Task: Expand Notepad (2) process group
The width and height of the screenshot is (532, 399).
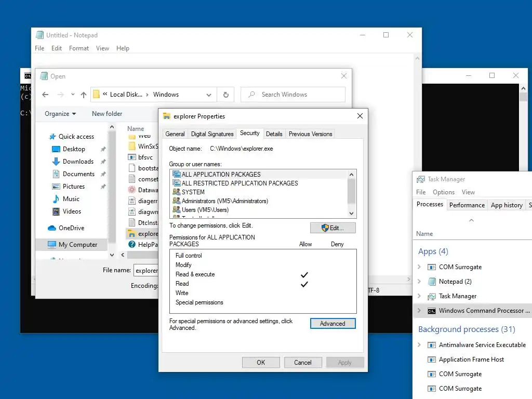Action: 419,282
